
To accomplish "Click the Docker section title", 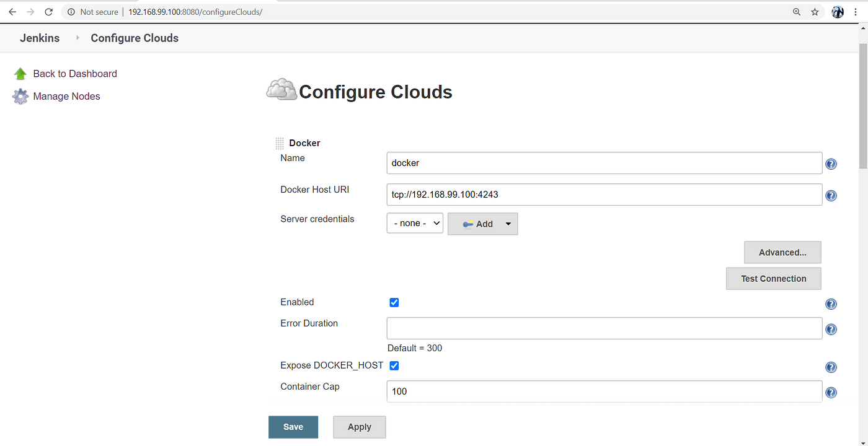I will 304,143.
